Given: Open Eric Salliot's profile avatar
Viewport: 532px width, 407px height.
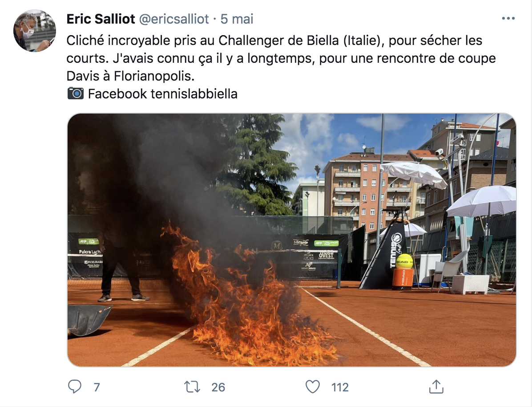Looking at the screenshot, I should tap(35, 31).
